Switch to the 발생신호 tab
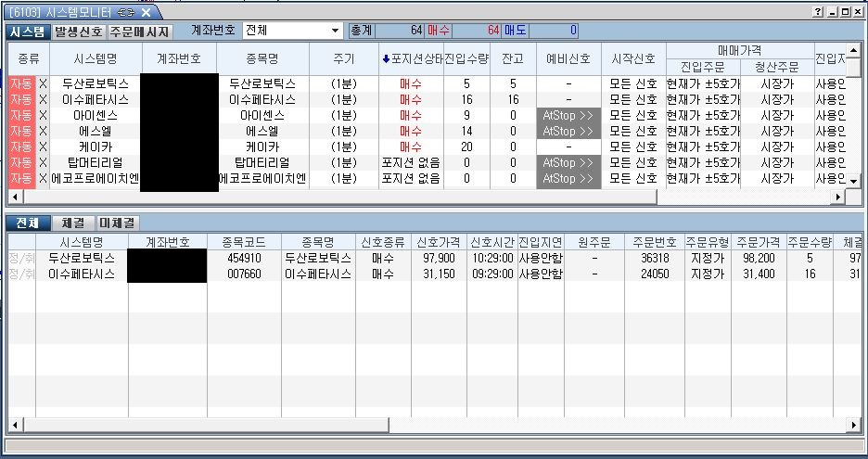The width and height of the screenshot is (868, 459). (x=79, y=32)
